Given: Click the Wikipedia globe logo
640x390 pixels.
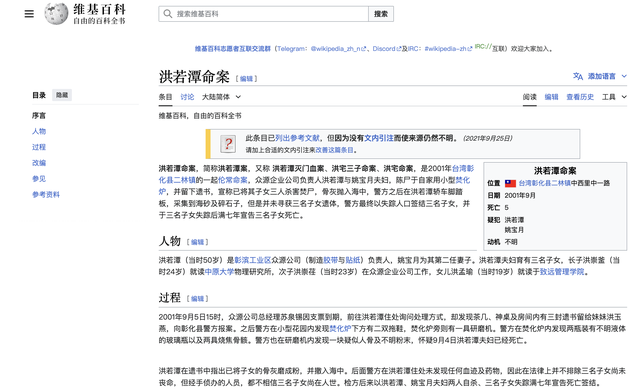Looking at the screenshot, I should 56,13.
